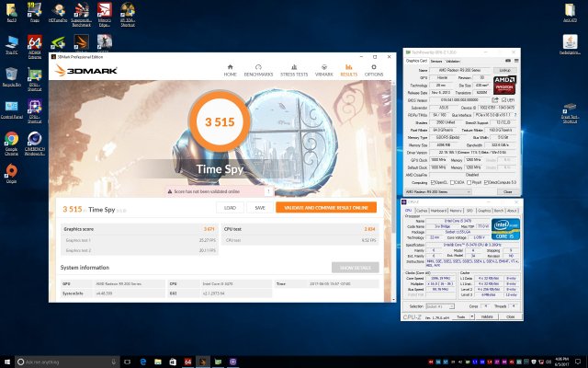Image resolution: width=588 pixels, height=368 pixels.
Task: Open the Bench tab in CPU-Z
Action: (498, 211)
